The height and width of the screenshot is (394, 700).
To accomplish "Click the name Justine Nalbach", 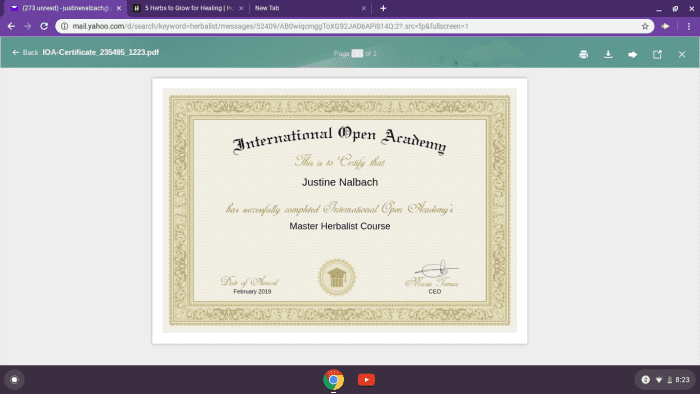I will coord(340,182).
